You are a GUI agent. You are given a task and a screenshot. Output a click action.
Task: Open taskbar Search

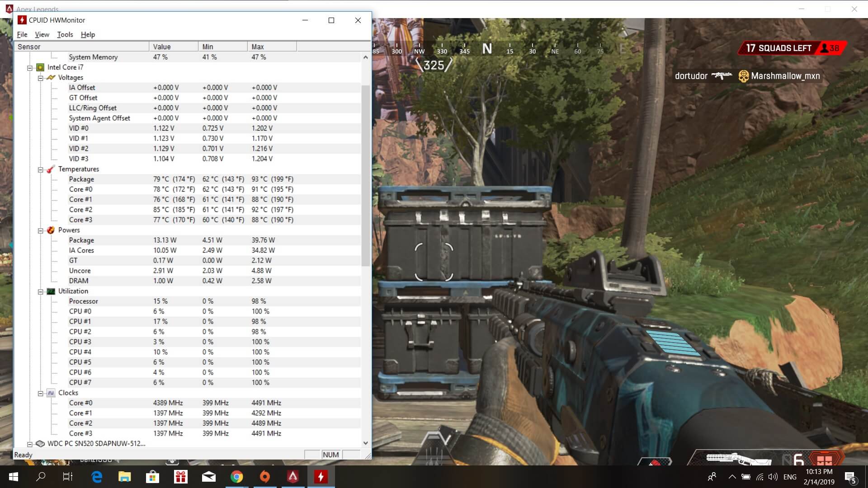pos(41,477)
